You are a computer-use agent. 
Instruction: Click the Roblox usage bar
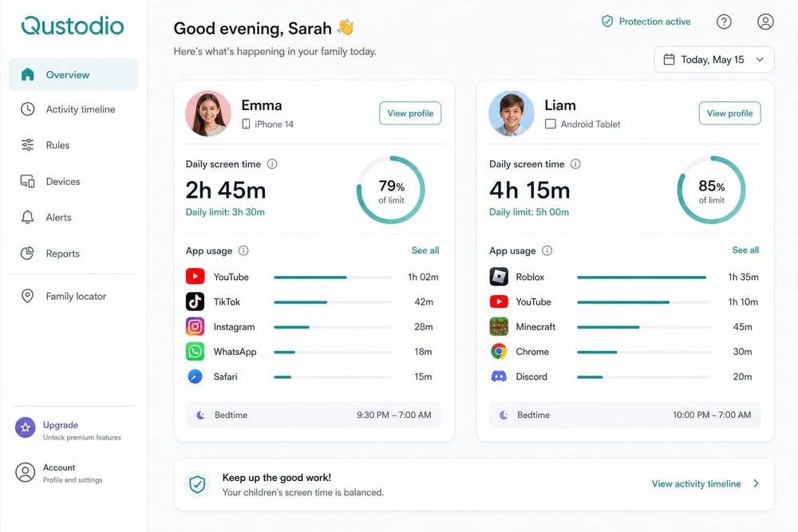[644, 278]
